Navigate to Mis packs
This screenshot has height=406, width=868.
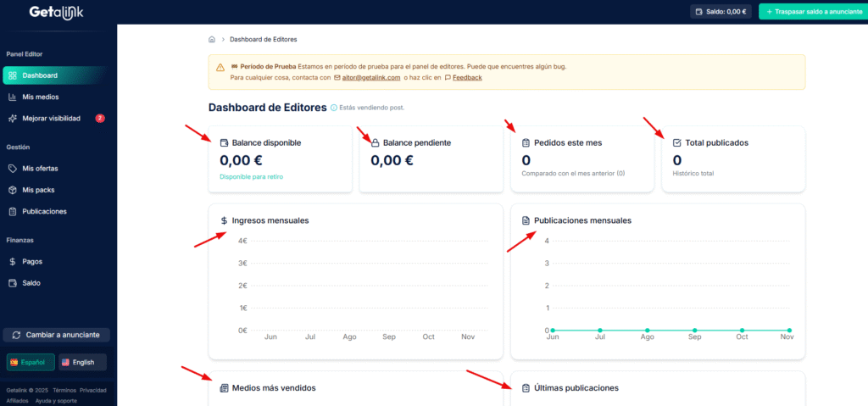tap(57, 190)
